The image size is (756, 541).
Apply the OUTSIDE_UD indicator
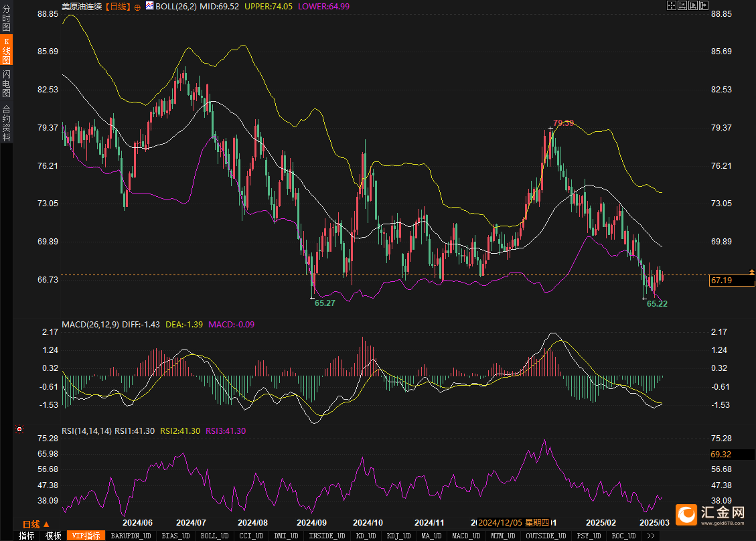546,536
